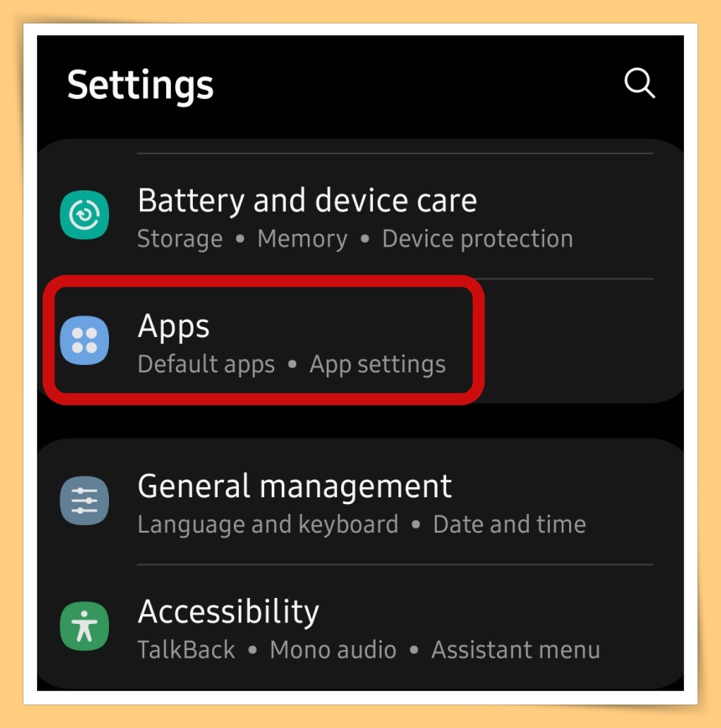Screen dimensions: 721x728
Task: Select the TalkBack subtitle text
Action: pyautogui.click(x=186, y=650)
